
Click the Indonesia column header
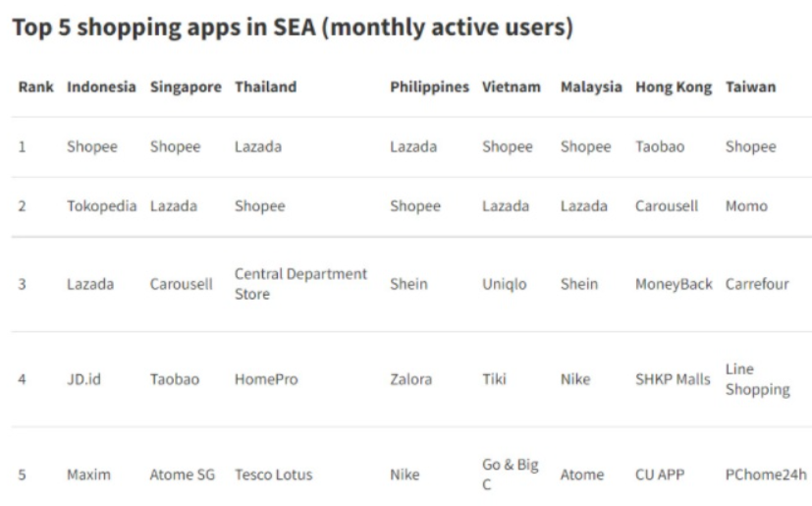point(101,86)
